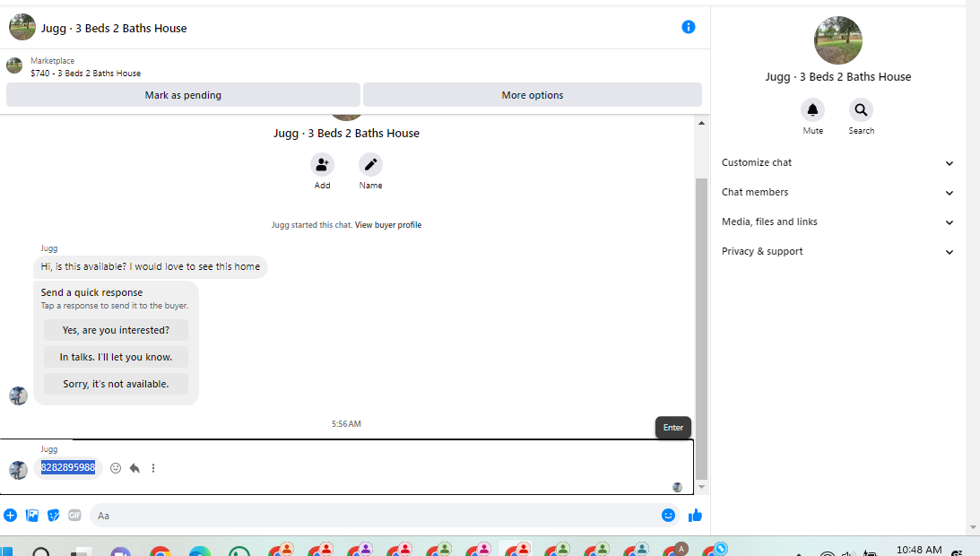Choose a sticker from the composer
Image resolution: width=980 pixels, height=556 pixels.
coord(54,516)
